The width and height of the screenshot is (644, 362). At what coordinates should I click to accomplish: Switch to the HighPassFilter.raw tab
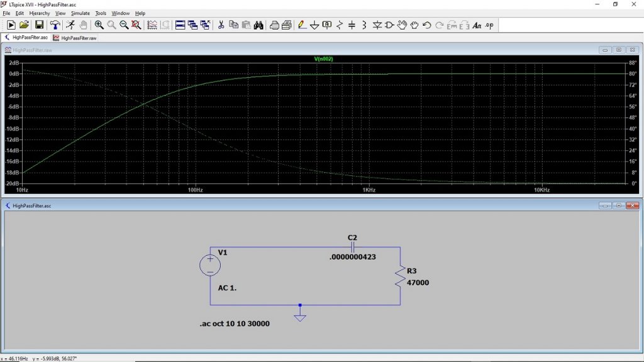click(79, 38)
